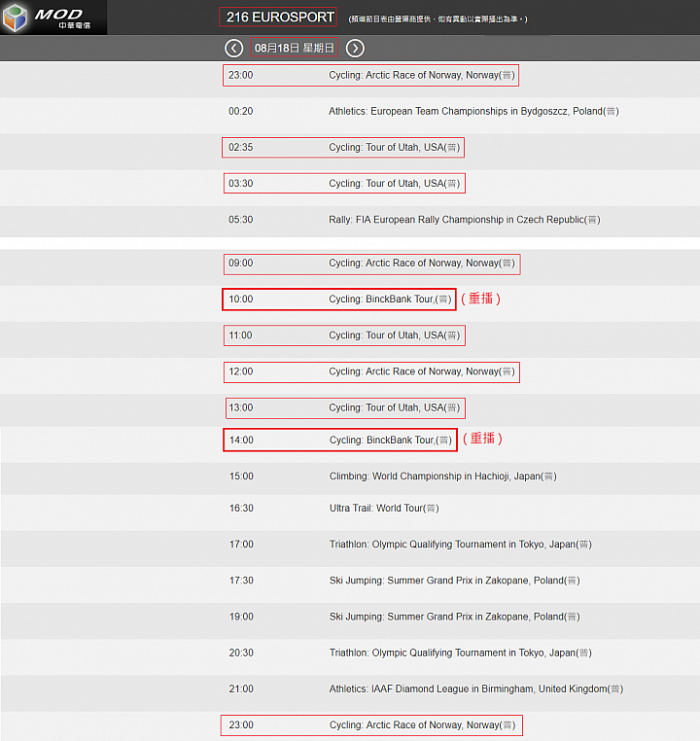Screen dimensions: 700x741
Task: Select 15:00 Climbing World Championship Hachioji row
Action: click(350, 476)
